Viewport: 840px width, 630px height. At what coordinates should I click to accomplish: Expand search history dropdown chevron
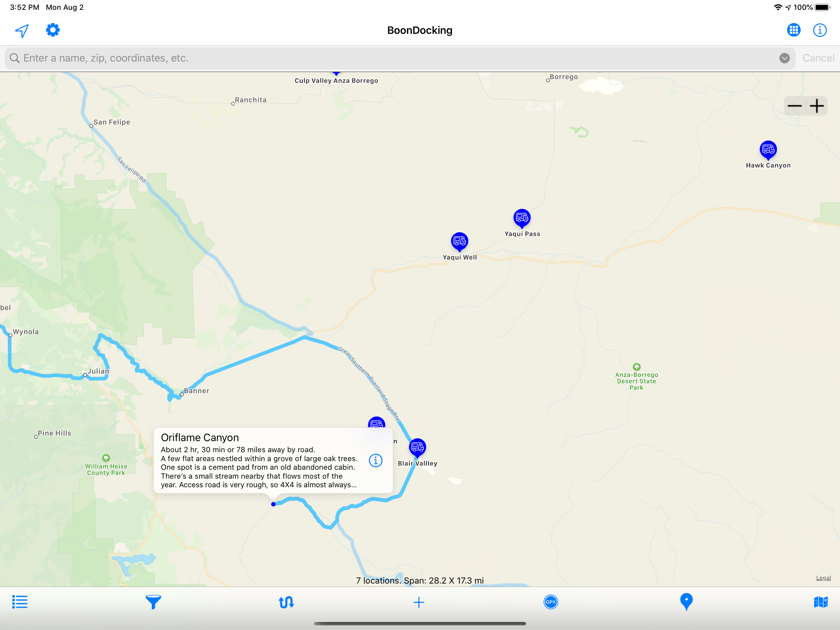[x=784, y=58]
